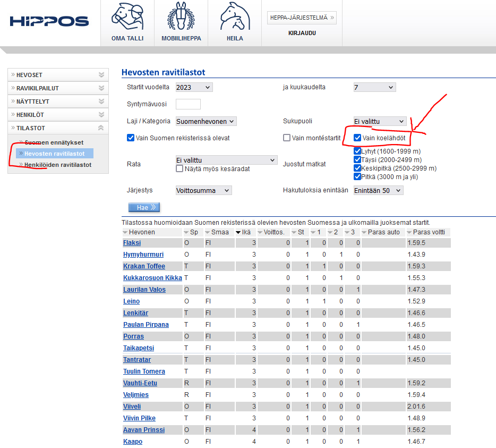Uncheck Lyhyt (1600-1999 m) distance

pos(357,151)
